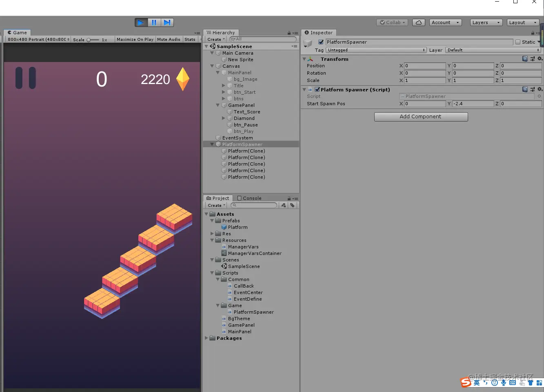Select the ManagerVarsContainer asset icon
Viewport: 544px width, 392px height.
(x=224, y=253)
